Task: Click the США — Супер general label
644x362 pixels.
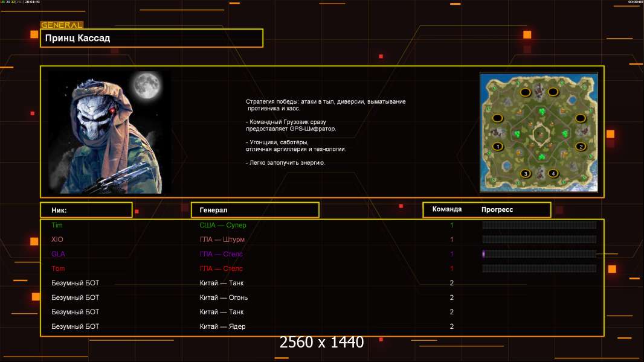Action: (x=223, y=225)
